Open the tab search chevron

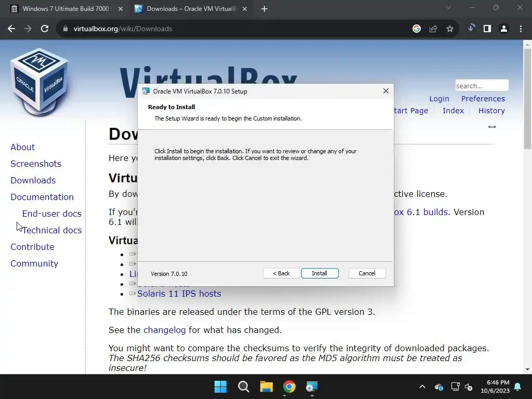point(448,7)
